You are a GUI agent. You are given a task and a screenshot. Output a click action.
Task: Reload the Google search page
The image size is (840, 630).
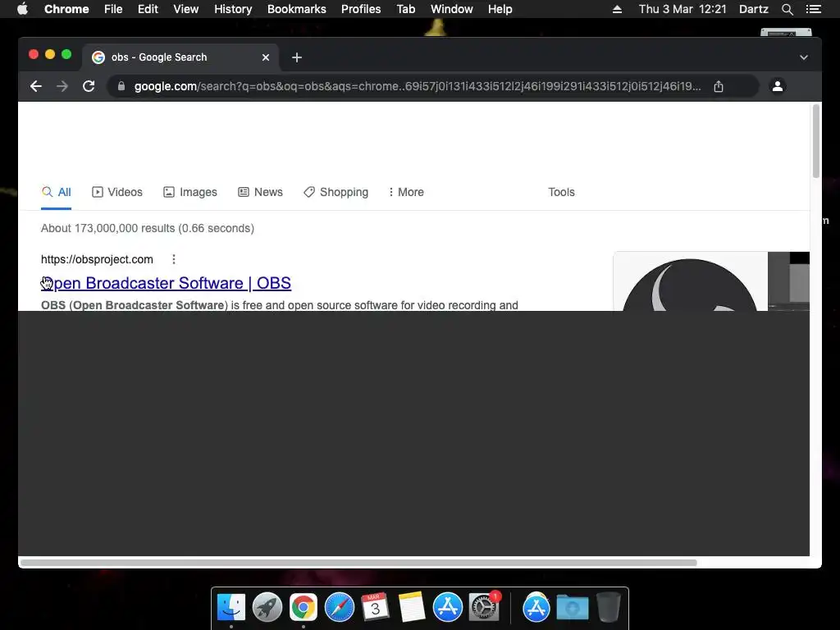point(89,86)
